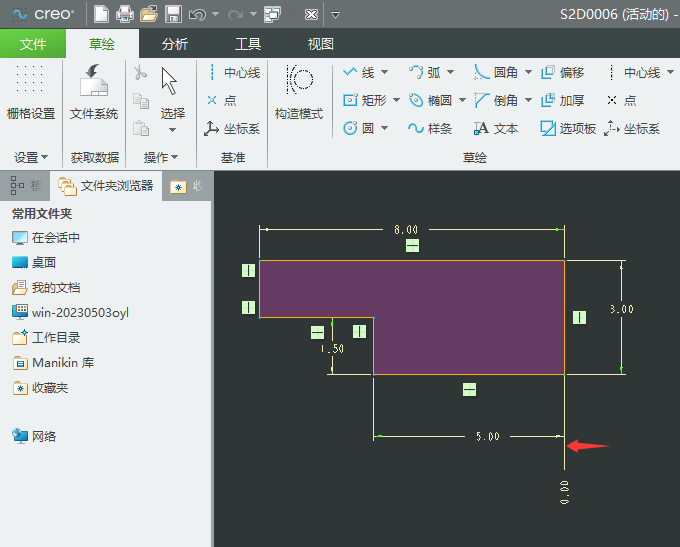Select the 偏移 offset tool
The width and height of the screenshot is (680, 547).
click(562, 72)
